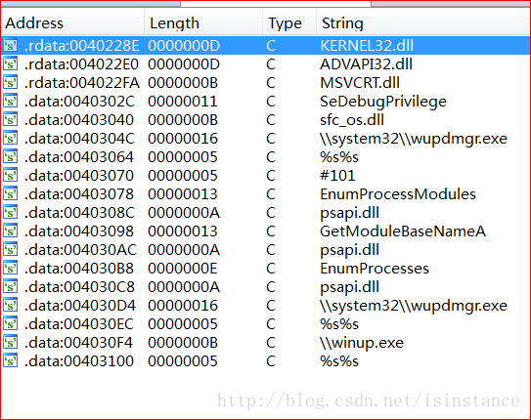Image resolution: width=531 pixels, height=420 pixels.
Task: Select the sfc_os.dll string
Action: (x=352, y=120)
